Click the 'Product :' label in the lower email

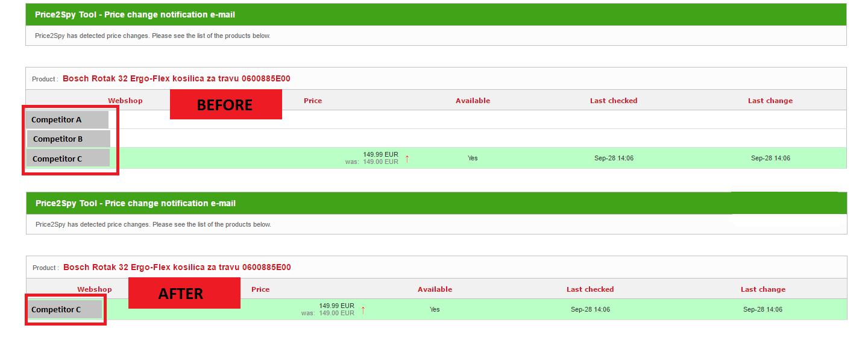click(46, 268)
